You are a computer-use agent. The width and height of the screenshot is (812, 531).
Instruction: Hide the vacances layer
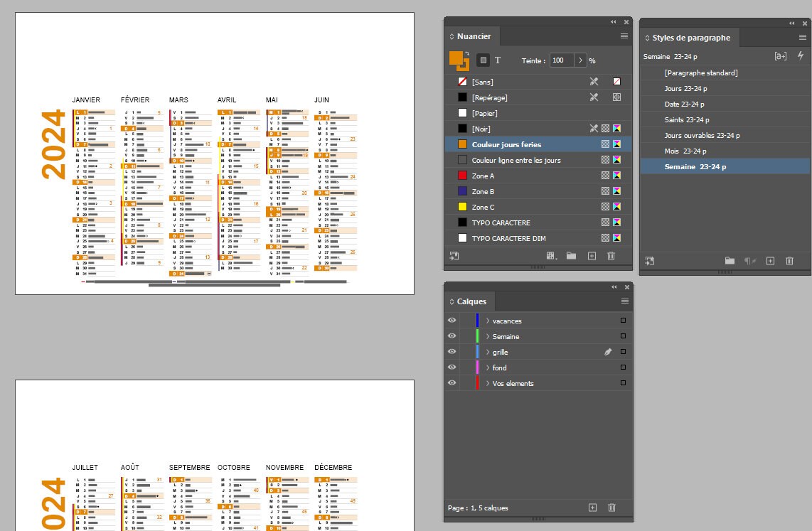click(452, 320)
